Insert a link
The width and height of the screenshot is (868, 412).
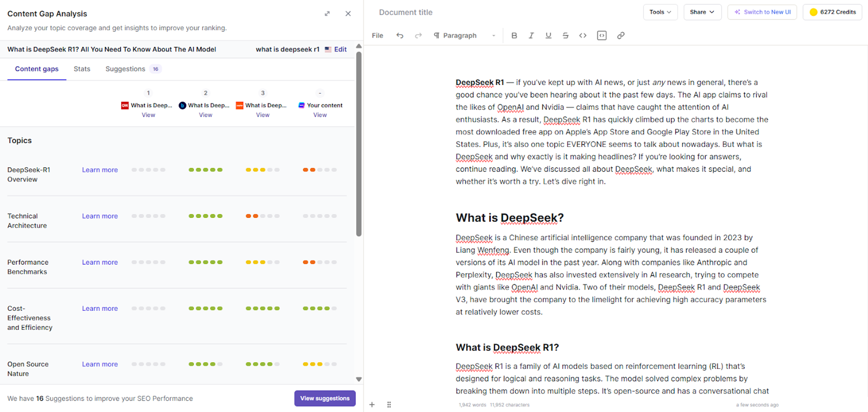[x=621, y=35]
